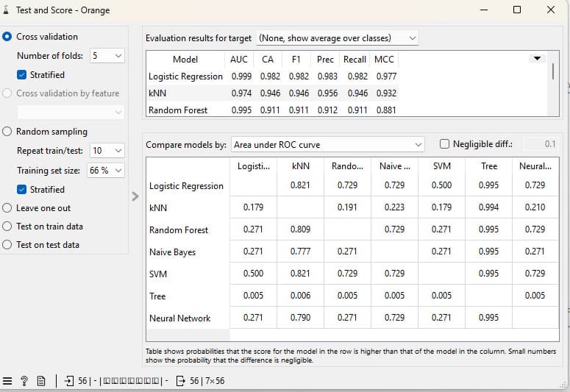This screenshot has height=392, width=570.
Task: Click the Logisti... comparison column header
Action: [253, 166]
